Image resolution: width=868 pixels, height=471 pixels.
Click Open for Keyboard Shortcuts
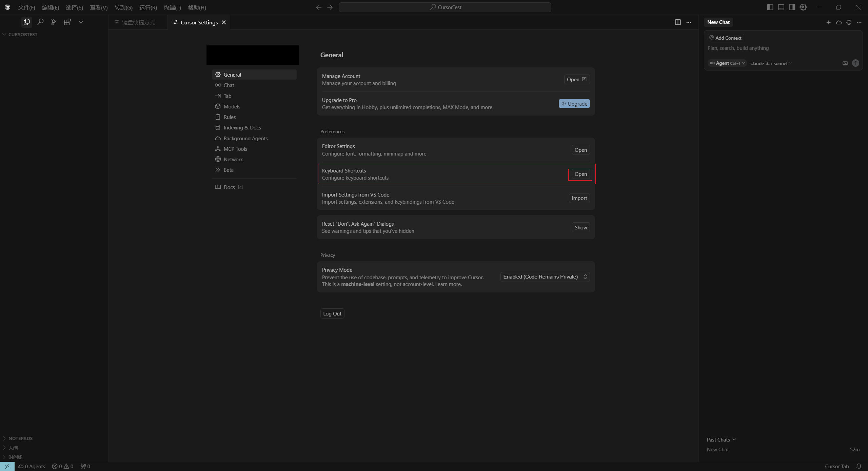click(x=580, y=174)
